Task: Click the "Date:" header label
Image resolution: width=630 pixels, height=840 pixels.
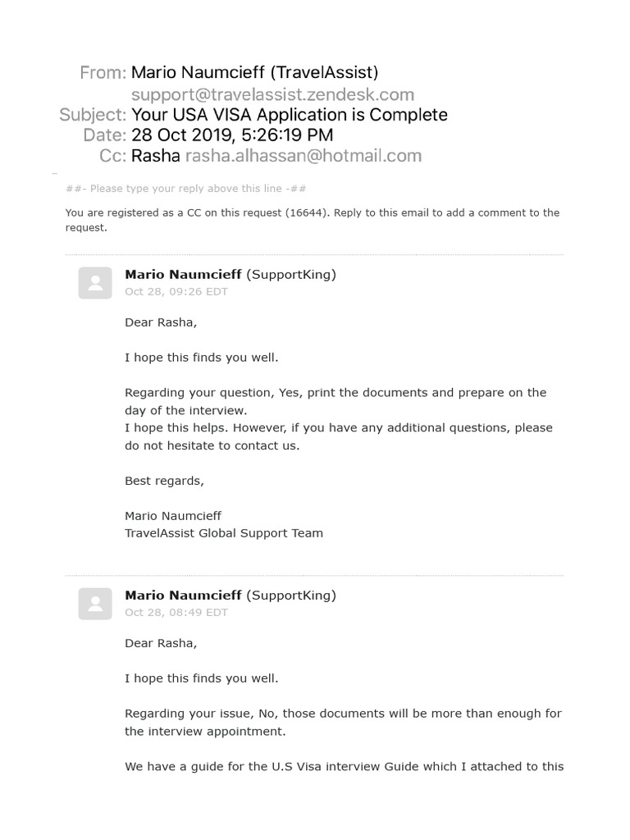Action: (104, 135)
